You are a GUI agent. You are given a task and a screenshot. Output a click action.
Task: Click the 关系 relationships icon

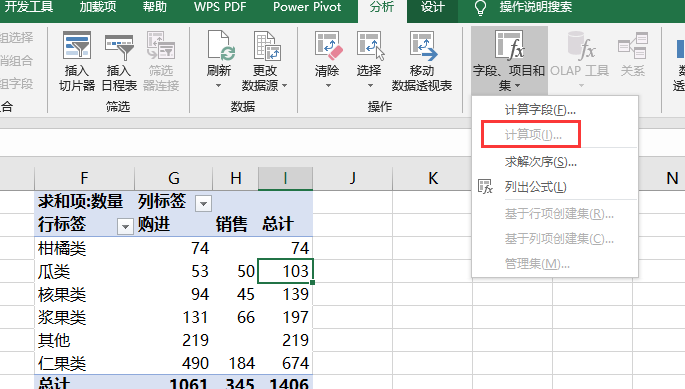(633, 45)
